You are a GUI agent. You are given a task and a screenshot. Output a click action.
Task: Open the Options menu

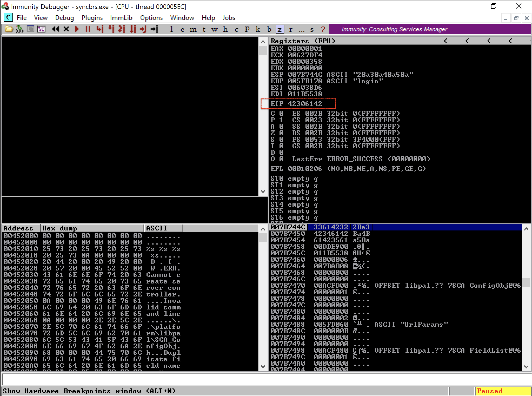pyautogui.click(x=151, y=18)
